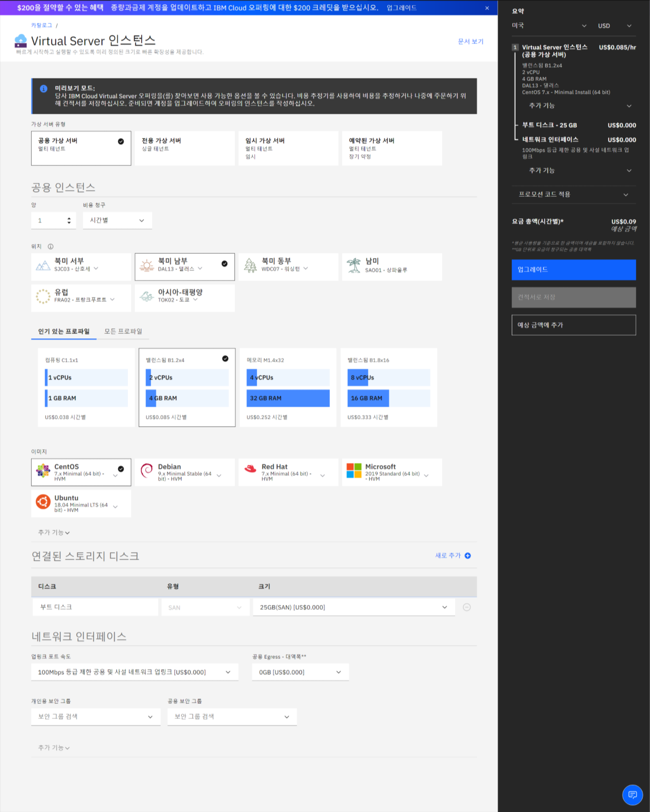Click the 북미 서부 mountain icon
650x812 pixels.
43,265
